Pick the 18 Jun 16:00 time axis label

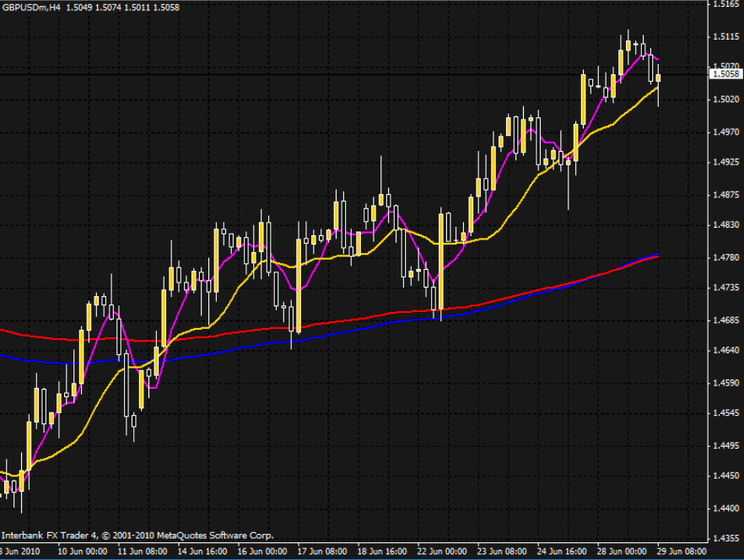point(382,552)
